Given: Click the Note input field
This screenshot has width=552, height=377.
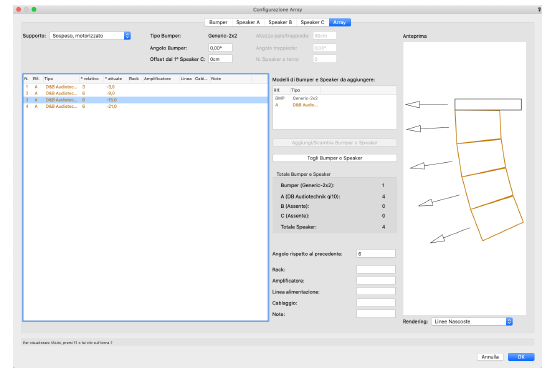Looking at the screenshot, I should click(x=376, y=314).
